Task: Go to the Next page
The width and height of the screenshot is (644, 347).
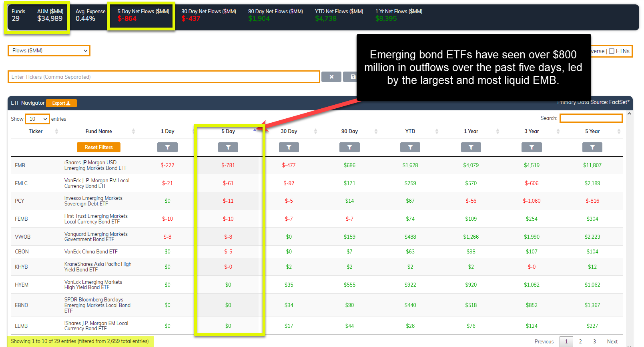Action: tap(612, 341)
